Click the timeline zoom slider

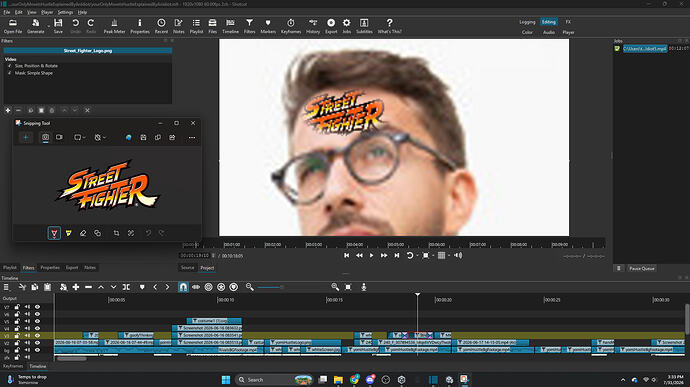pos(292,287)
